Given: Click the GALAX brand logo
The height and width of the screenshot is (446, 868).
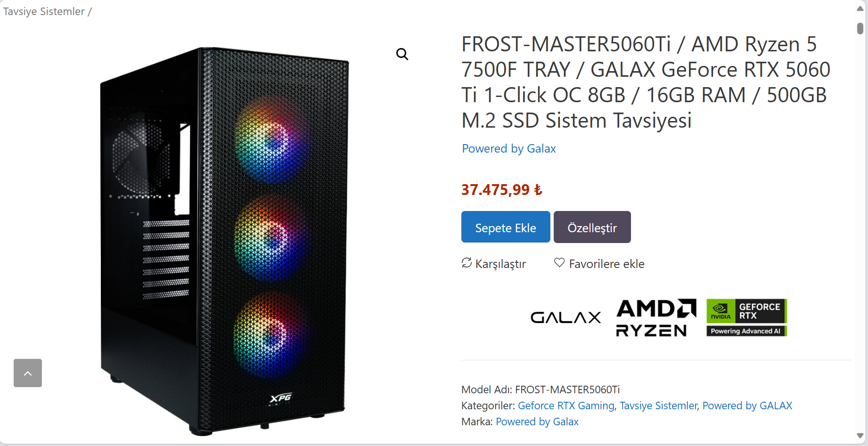Looking at the screenshot, I should coord(565,317).
